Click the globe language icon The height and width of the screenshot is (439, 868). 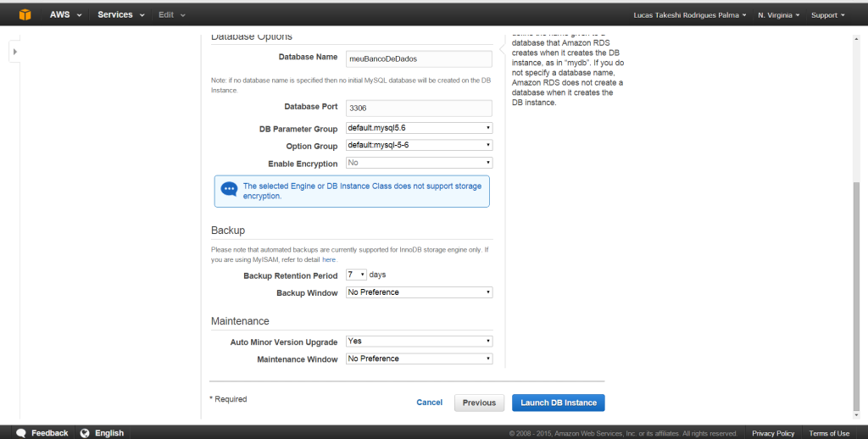tap(85, 432)
